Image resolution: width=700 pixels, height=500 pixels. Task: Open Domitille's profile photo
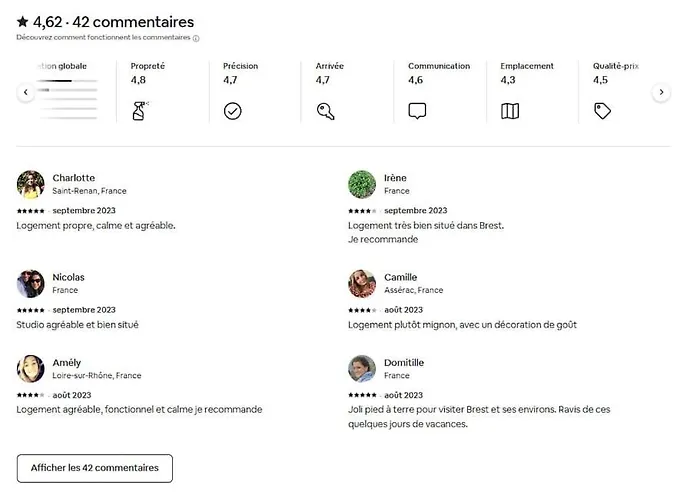coord(362,369)
